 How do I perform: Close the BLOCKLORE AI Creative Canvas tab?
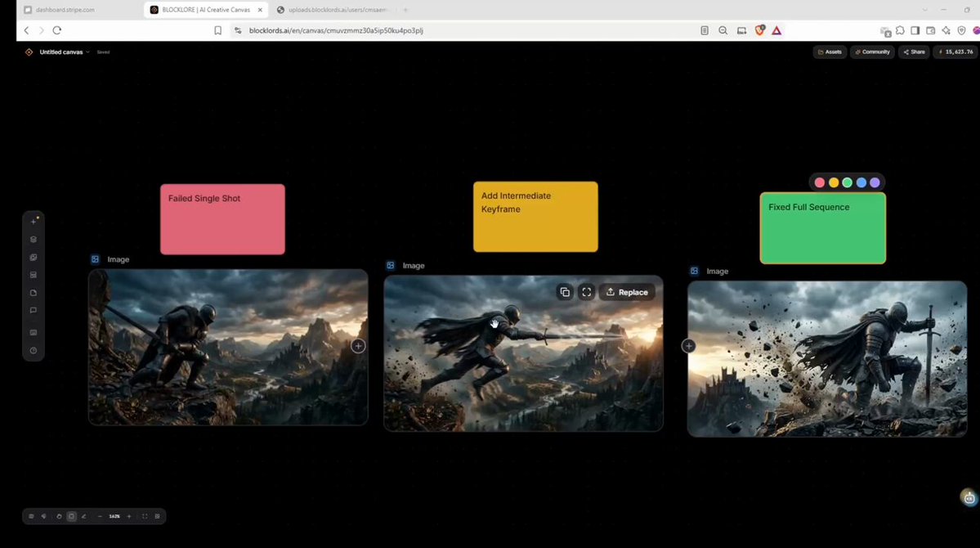[260, 10]
